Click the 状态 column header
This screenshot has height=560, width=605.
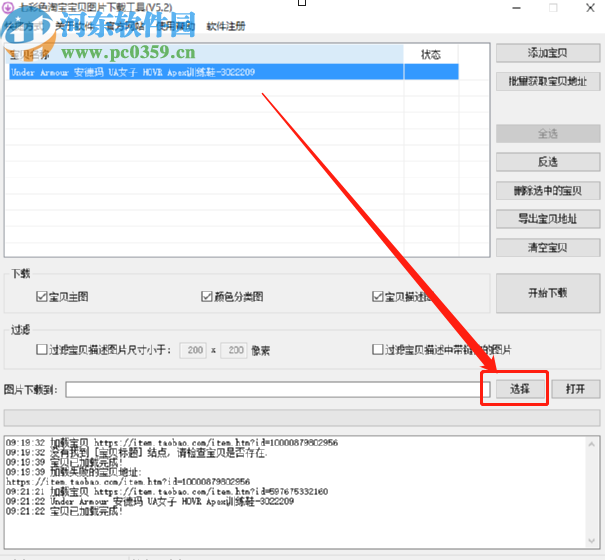coord(431,54)
